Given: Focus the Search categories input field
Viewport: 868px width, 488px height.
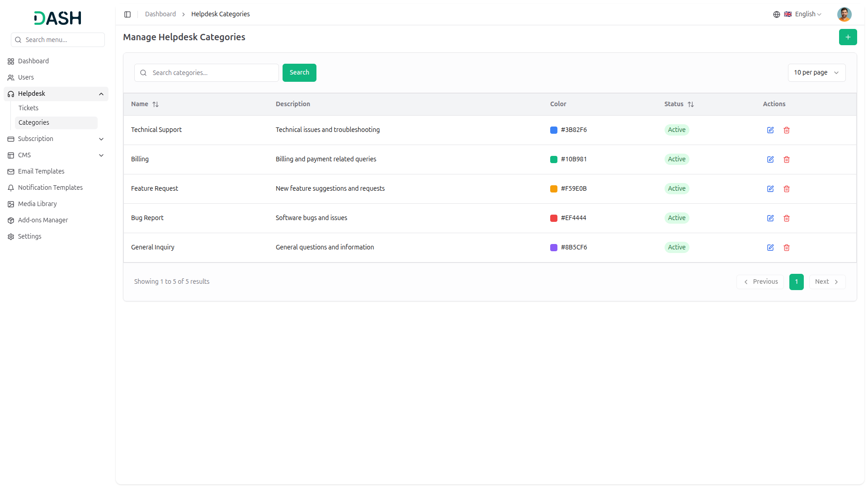Looking at the screenshot, I should pos(207,73).
